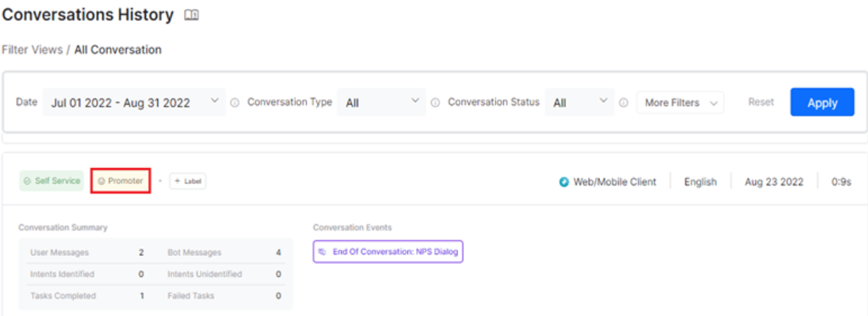This screenshot has width=868, height=316.
Task: Click the info icon next to Date filter
Action: [235, 103]
